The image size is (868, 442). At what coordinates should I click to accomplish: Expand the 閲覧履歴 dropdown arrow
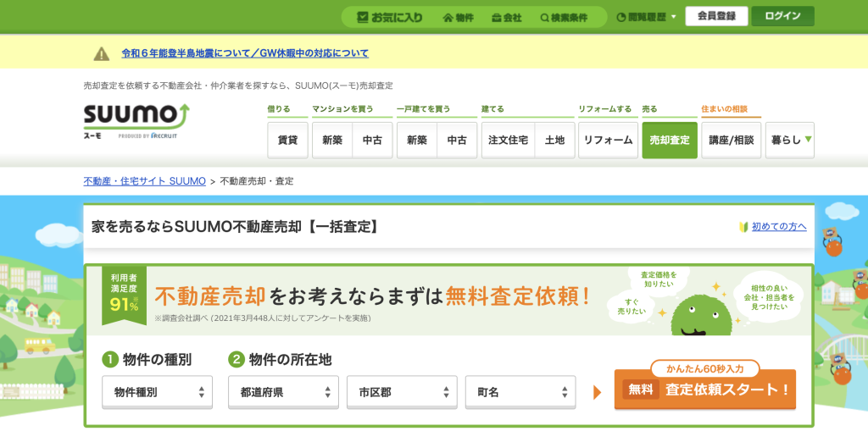tap(674, 17)
